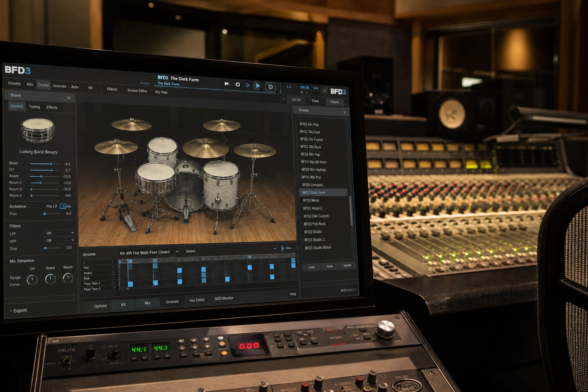The height and width of the screenshot is (392, 588).
Task: Click the Ambience Trim slider
Action: 52,214
